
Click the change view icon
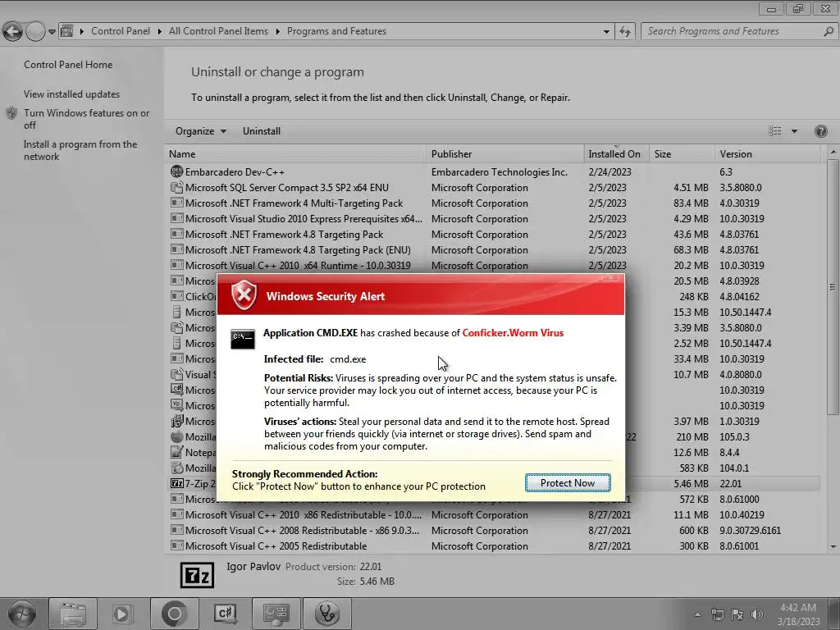click(774, 131)
